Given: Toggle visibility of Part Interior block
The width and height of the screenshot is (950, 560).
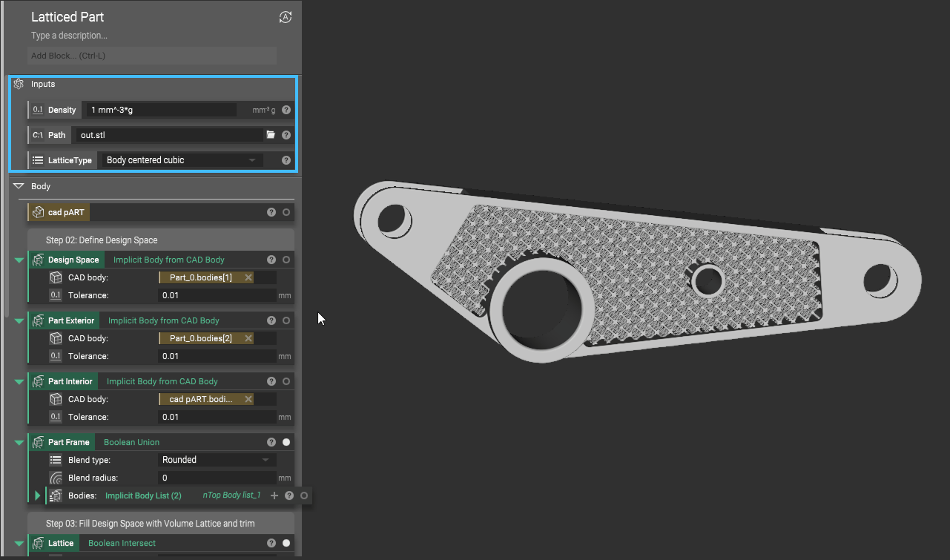Looking at the screenshot, I should pos(286,381).
